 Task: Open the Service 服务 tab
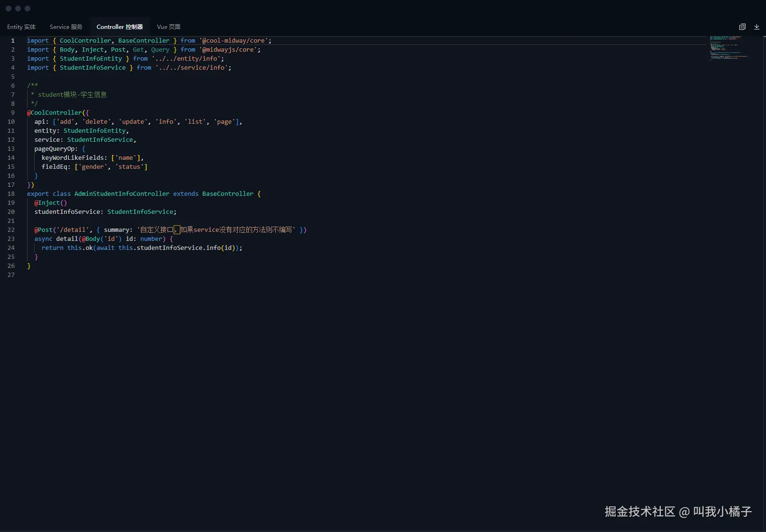click(66, 27)
